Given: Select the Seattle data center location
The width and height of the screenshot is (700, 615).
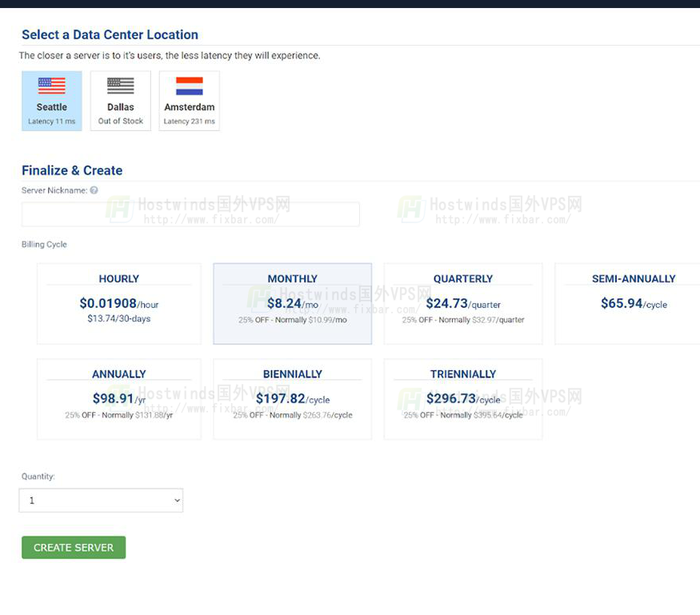Looking at the screenshot, I should (52, 101).
